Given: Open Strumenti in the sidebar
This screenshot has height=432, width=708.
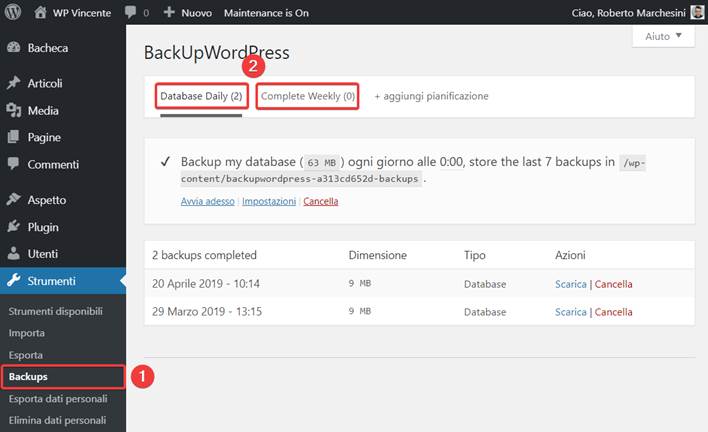Looking at the screenshot, I should [x=51, y=281].
